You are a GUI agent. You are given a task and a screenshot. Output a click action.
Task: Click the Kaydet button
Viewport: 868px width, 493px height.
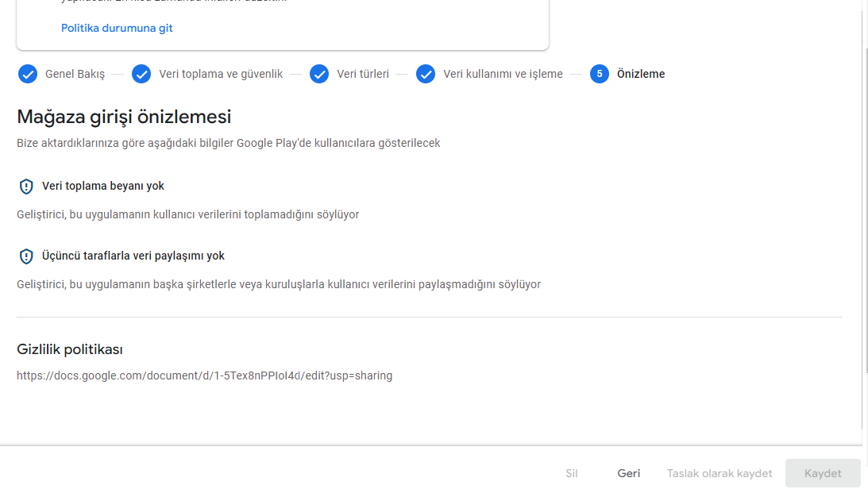[x=823, y=473]
